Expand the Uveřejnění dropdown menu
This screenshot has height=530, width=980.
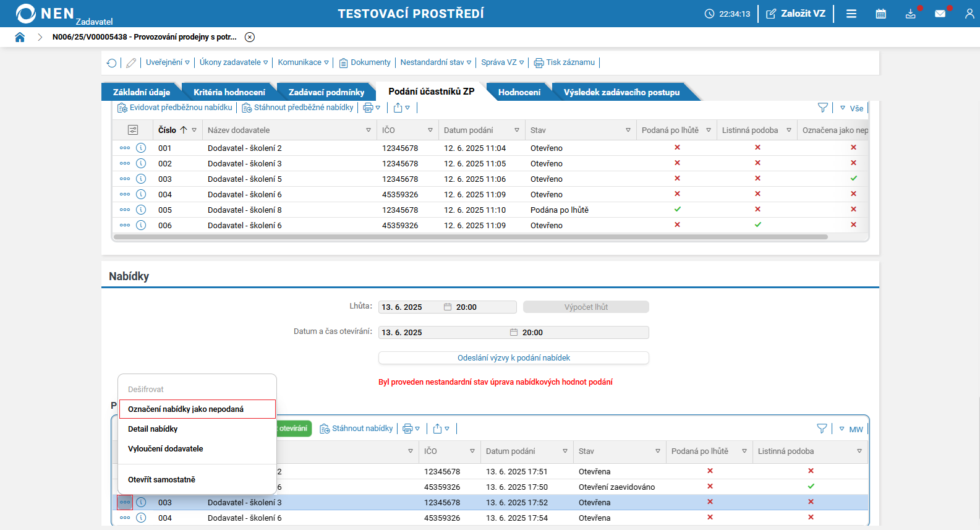click(x=167, y=62)
